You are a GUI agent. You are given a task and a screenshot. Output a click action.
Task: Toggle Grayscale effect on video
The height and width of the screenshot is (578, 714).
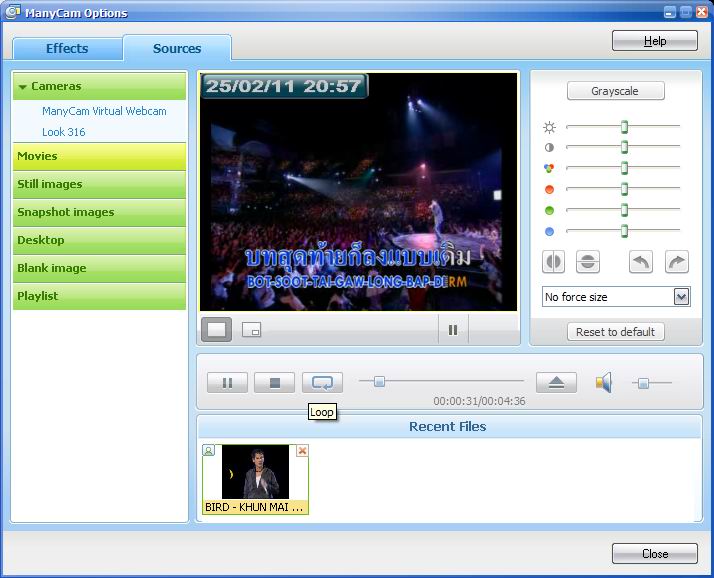pos(615,91)
